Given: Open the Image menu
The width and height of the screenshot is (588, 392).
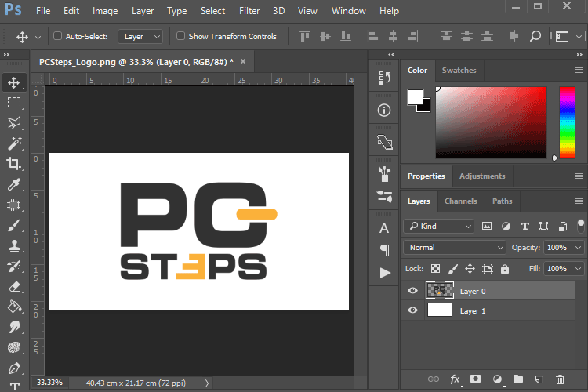Looking at the screenshot, I should [105, 11].
